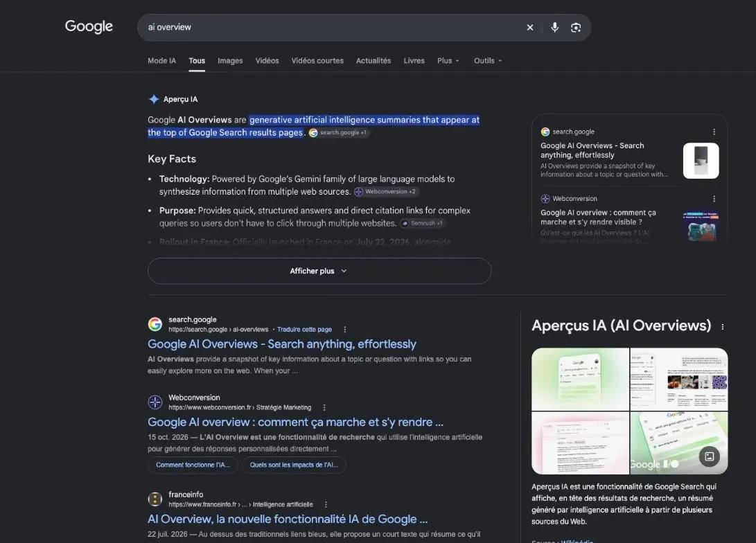Open 'Google AI Overviews - Search anything, effortlessly' result
The height and width of the screenshot is (543, 756).
point(282,344)
